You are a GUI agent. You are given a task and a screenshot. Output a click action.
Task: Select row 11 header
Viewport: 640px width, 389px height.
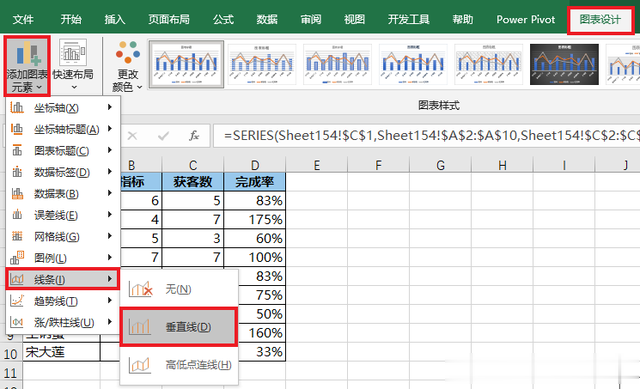point(10,373)
